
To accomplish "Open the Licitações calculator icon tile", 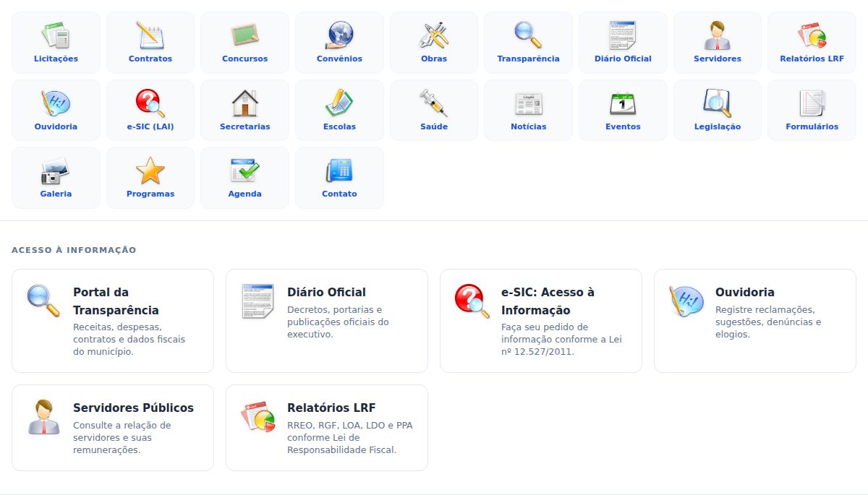I will pyautogui.click(x=56, y=43).
